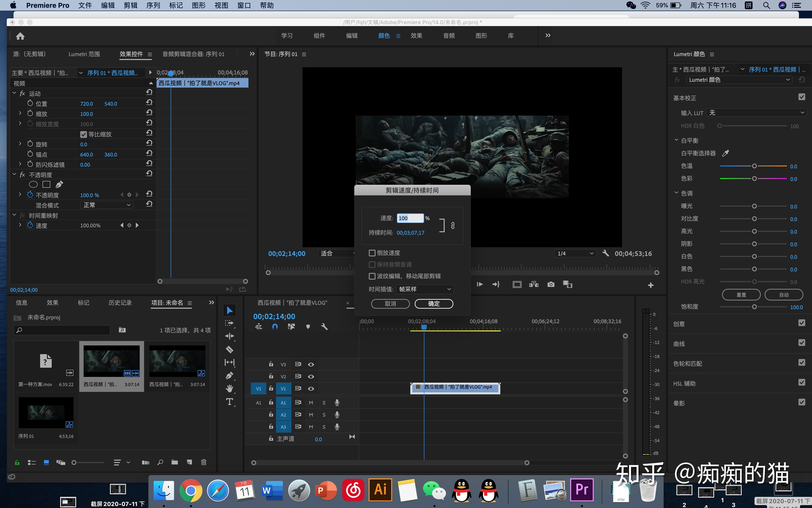Select the Slip tool
The height and width of the screenshot is (508, 812).
pyautogui.click(x=230, y=362)
